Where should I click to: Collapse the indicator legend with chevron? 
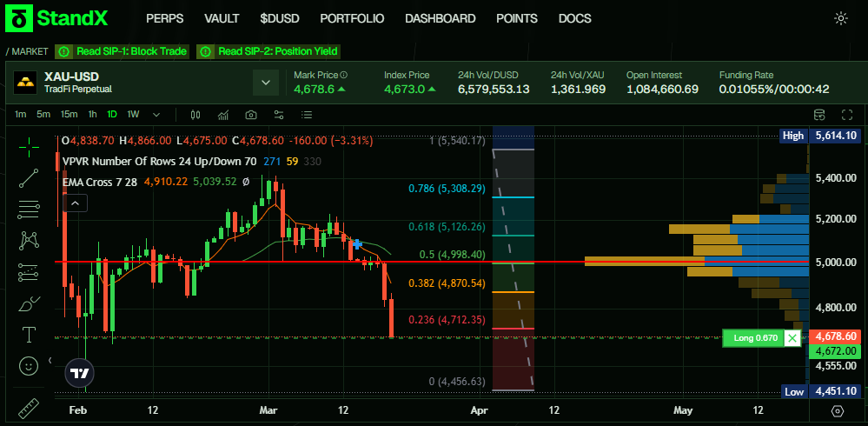76,203
